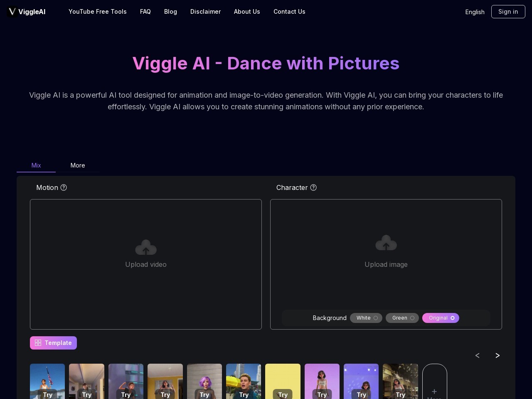Select the Mix tab
The width and height of the screenshot is (532, 399).
[x=36, y=165]
